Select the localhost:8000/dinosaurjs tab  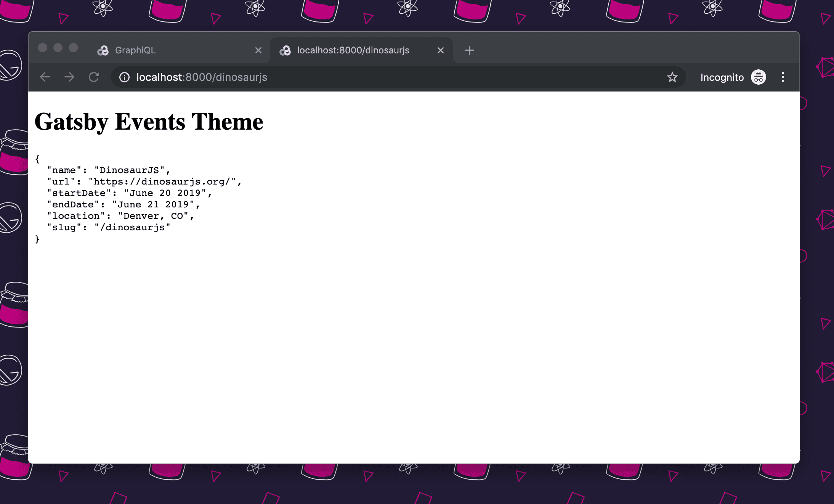click(353, 50)
